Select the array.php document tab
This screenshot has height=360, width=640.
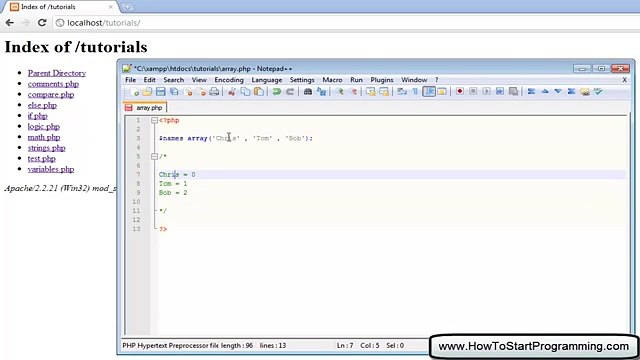[x=145, y=108]
